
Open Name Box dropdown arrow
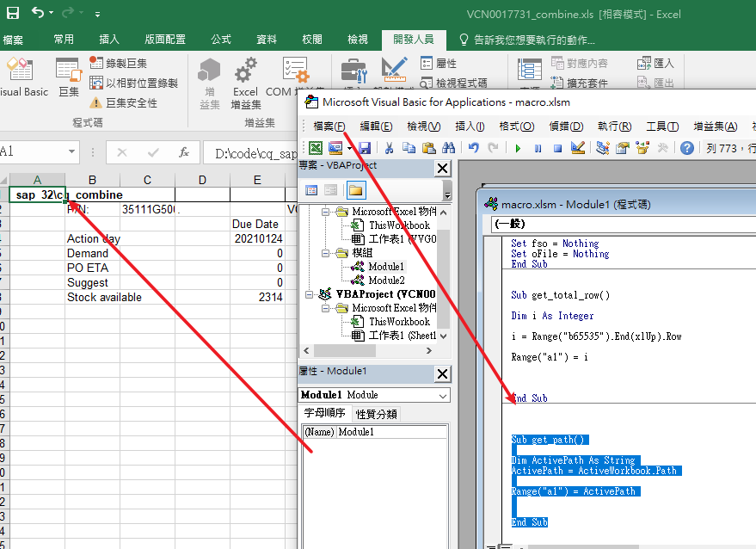71,151
